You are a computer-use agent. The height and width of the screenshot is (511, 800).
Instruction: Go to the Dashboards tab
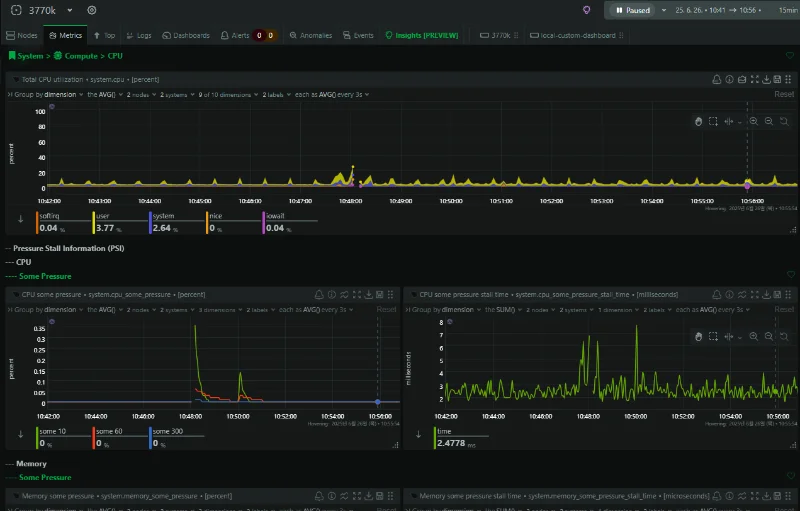coord(186,35)
